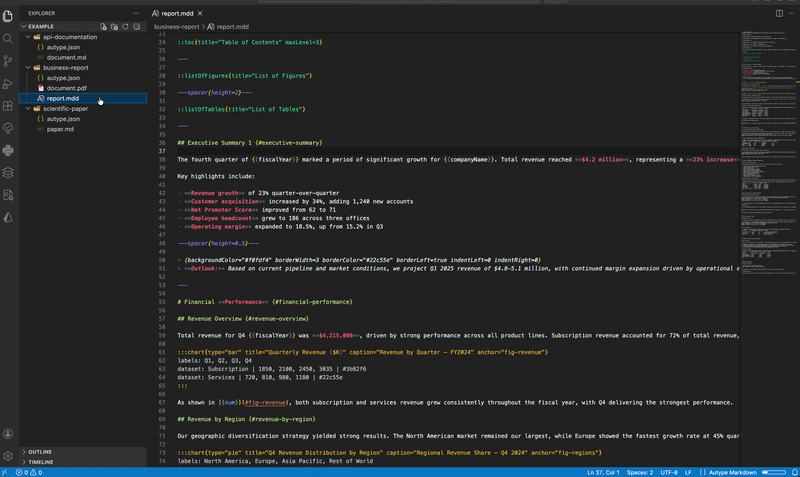Open the Source Control view
The width and height of the screenshot is (800, 477).
9,61
